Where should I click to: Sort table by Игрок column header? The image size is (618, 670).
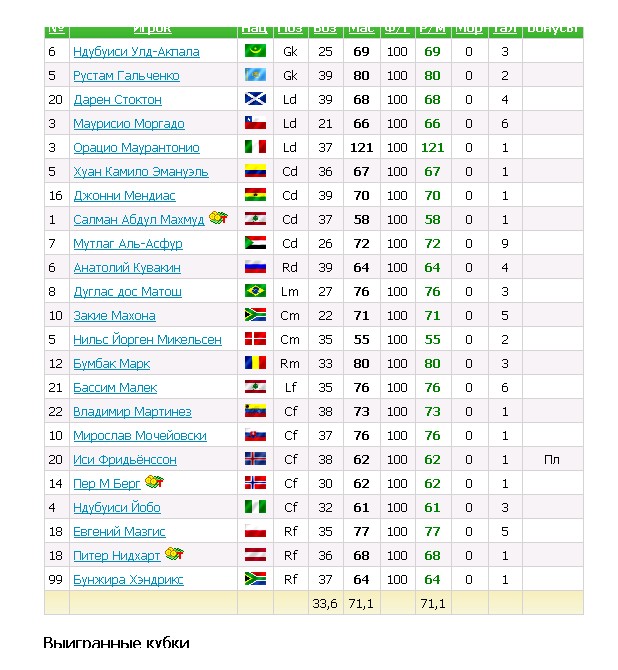[152, 29]
